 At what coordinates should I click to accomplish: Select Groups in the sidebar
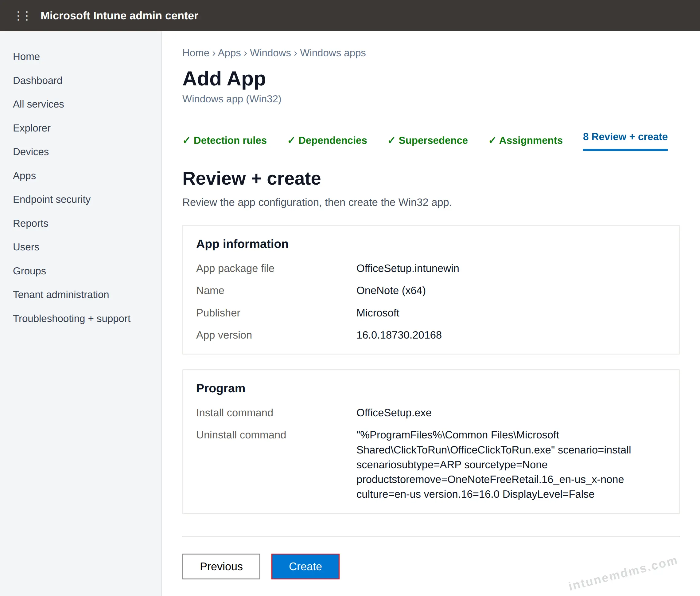pyautogui.click(x=29, y=271)
